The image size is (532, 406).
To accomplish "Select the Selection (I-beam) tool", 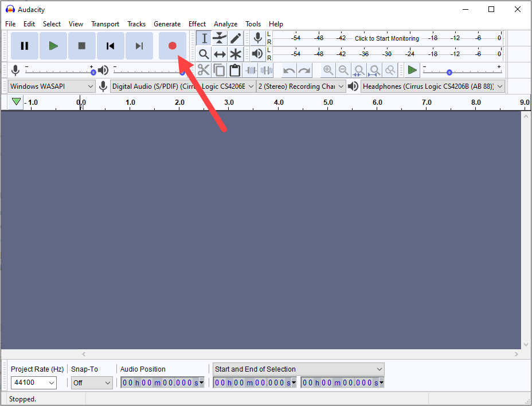I will coord(204,38).
